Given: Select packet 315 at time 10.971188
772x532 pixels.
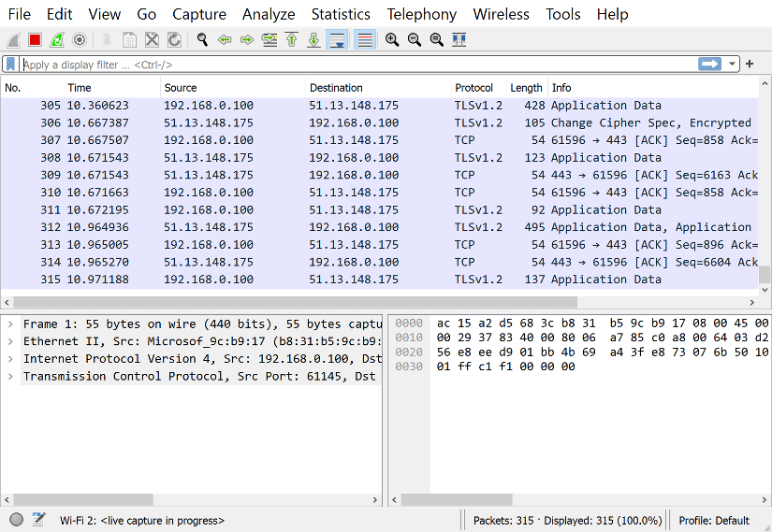Looking at the screenshot, I should [x=379, y=280].
